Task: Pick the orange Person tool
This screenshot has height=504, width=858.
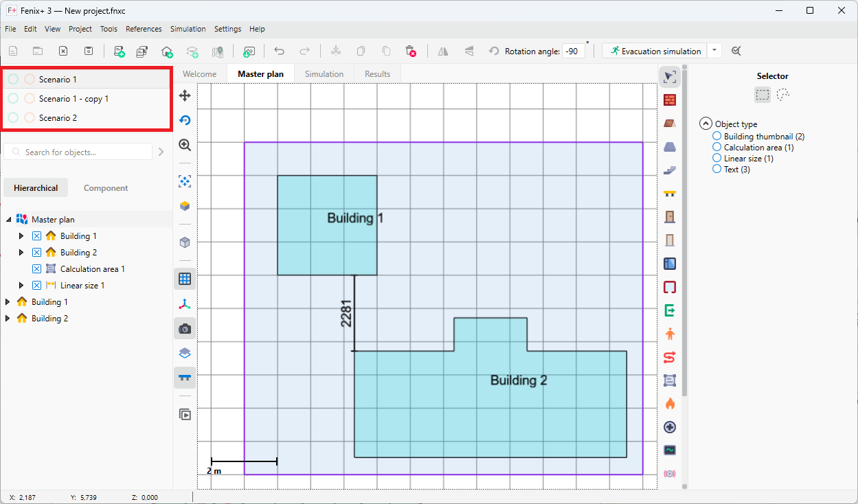Action: (670, 334)
